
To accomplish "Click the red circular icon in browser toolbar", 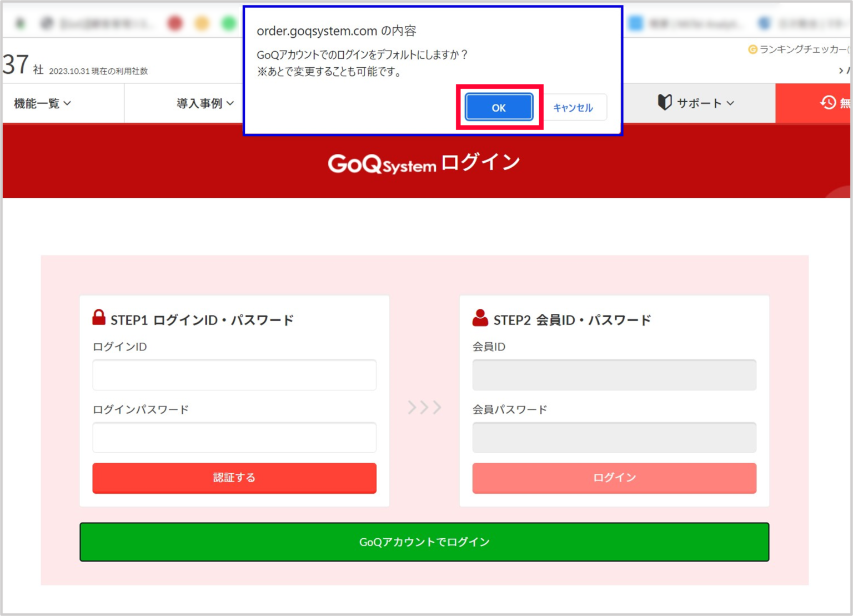I will pyautogui.click(x=175, y=22).
